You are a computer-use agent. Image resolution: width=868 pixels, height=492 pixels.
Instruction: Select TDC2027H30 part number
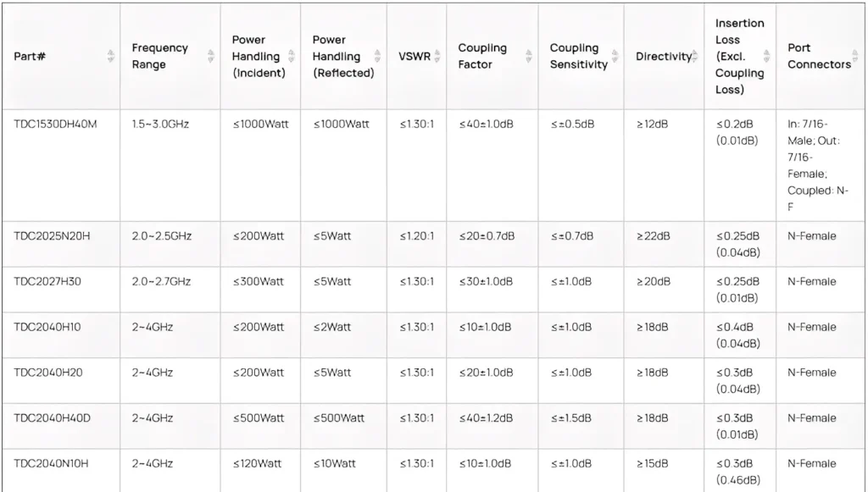click(47, 281)
